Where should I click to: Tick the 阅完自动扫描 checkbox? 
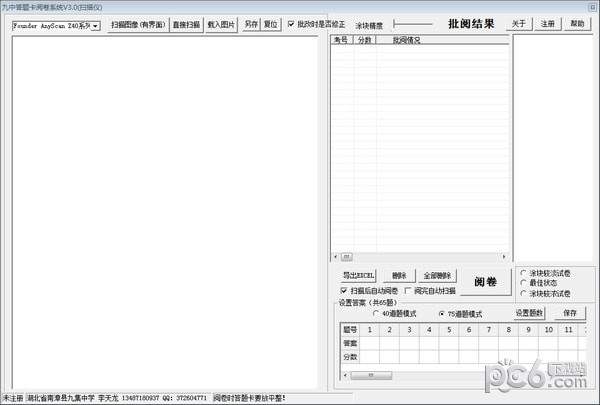coord(407,291)
